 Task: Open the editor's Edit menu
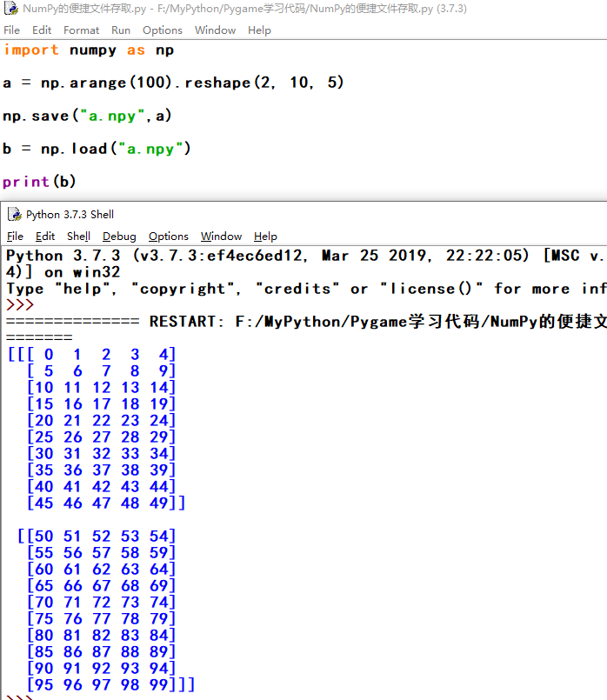42,30
